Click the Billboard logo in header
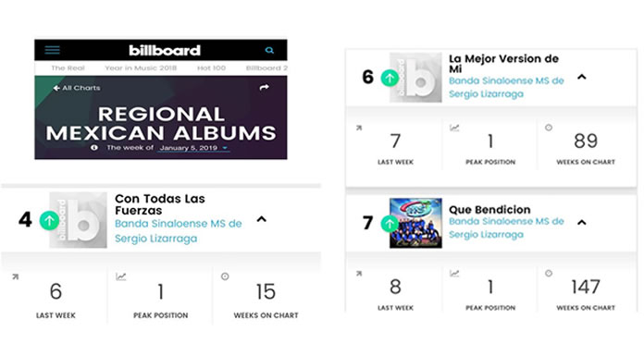The image size is (644, 356). [165, 51]
